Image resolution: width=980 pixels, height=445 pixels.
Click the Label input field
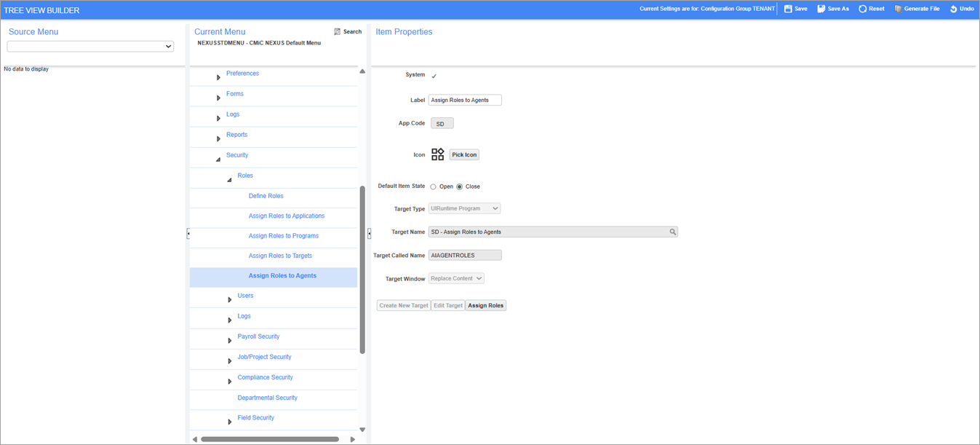click(x=465, y=101)
